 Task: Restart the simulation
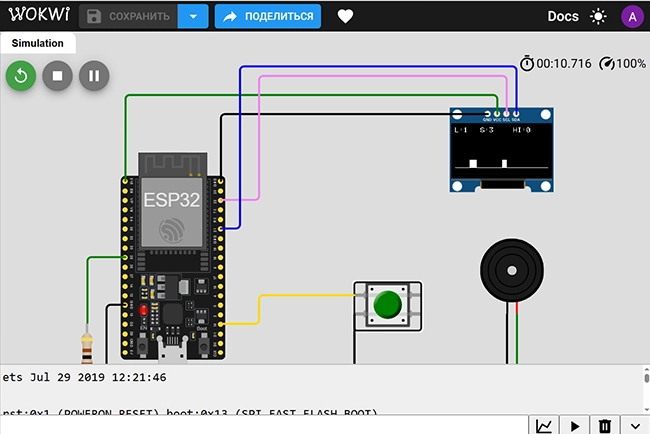[21, 75]
